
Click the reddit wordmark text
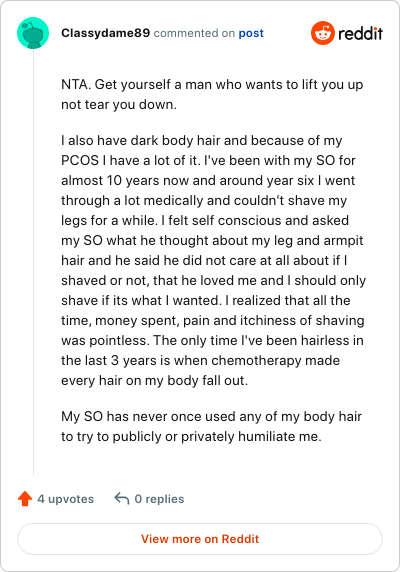coord(360,34)
